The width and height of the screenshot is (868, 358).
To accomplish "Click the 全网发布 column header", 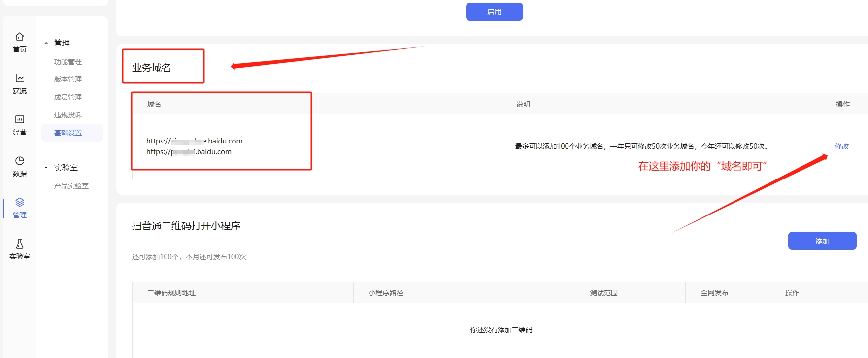I will (x=714, y=293).
